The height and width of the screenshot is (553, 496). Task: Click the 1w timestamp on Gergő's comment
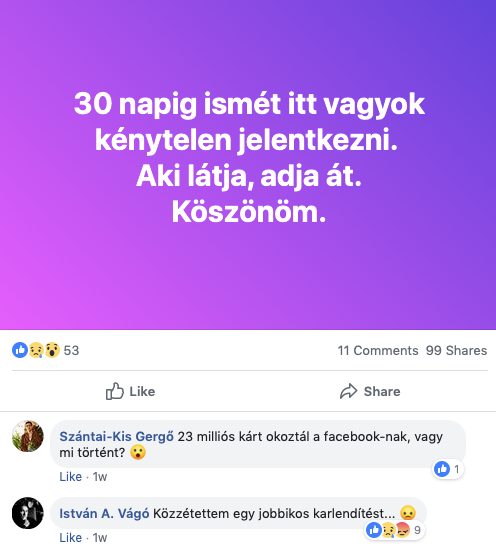tap(100, 477)
